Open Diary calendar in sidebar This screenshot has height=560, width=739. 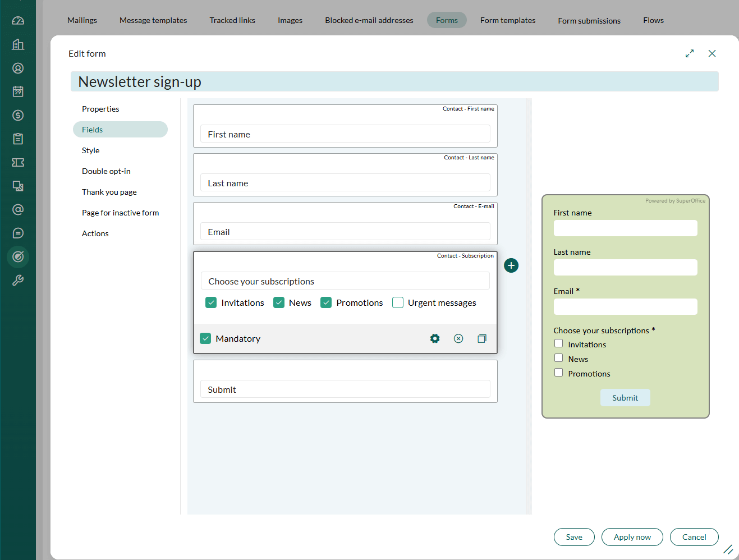point(18,91)
